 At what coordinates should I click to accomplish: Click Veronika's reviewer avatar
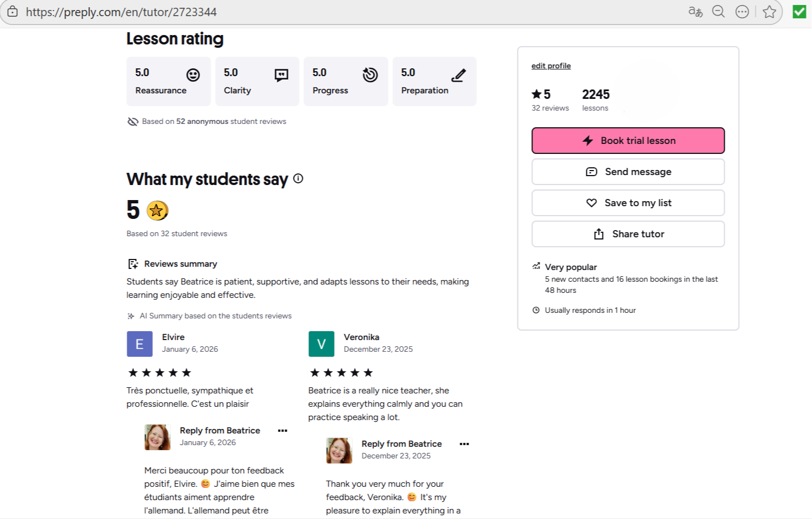click(x=321, y=344)
